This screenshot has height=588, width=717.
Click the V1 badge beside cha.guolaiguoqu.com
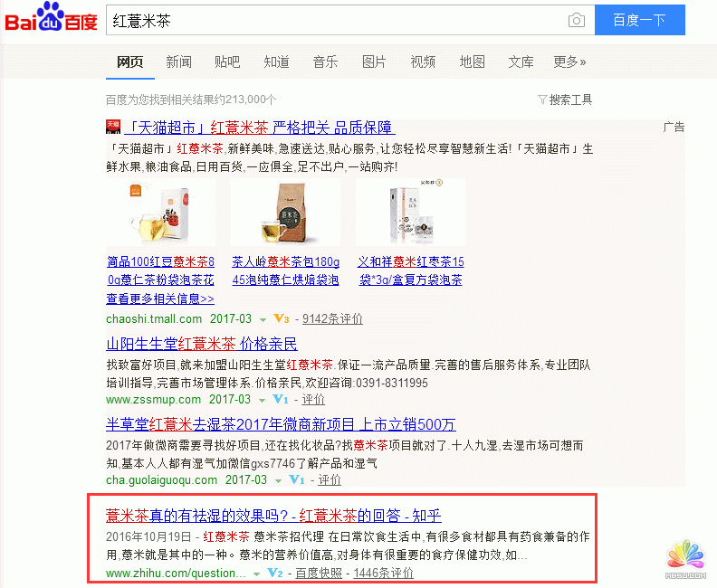(x=297, y=479)
